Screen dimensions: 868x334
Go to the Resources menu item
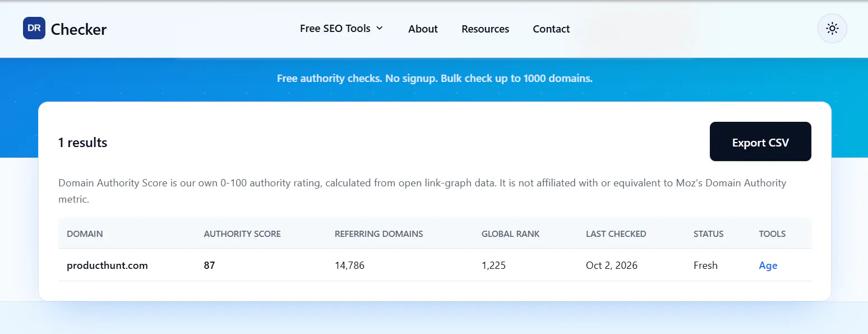[486, 29]
